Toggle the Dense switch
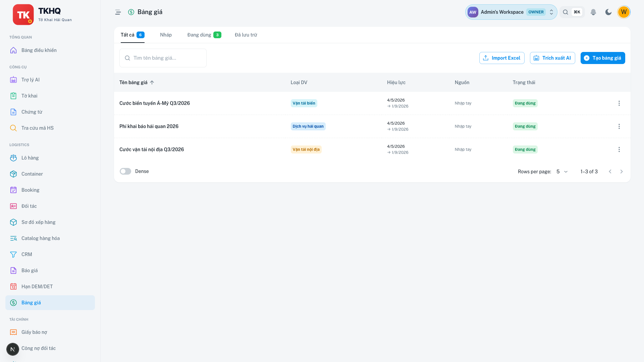This screenshot has width=644, height=362. [125, 171]
